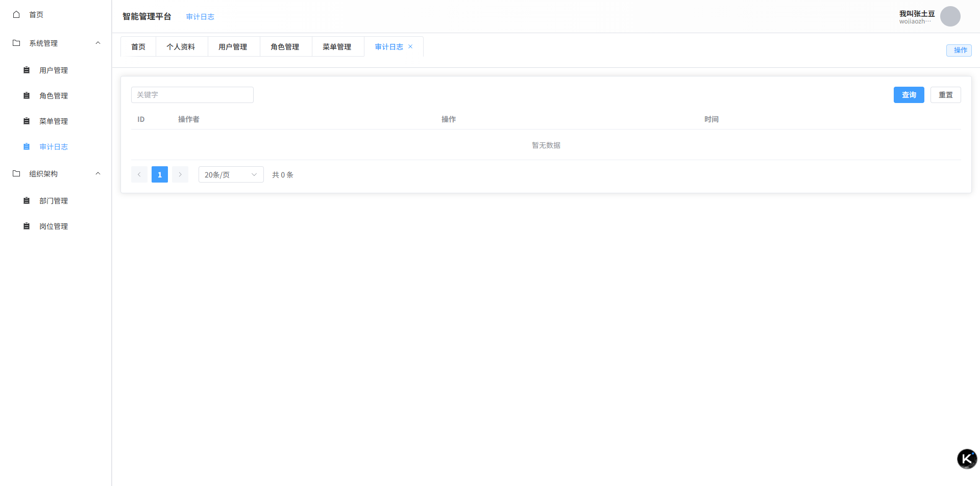Switch to the 角色管理 tab
980x486 pixels.
click(285, 46)
